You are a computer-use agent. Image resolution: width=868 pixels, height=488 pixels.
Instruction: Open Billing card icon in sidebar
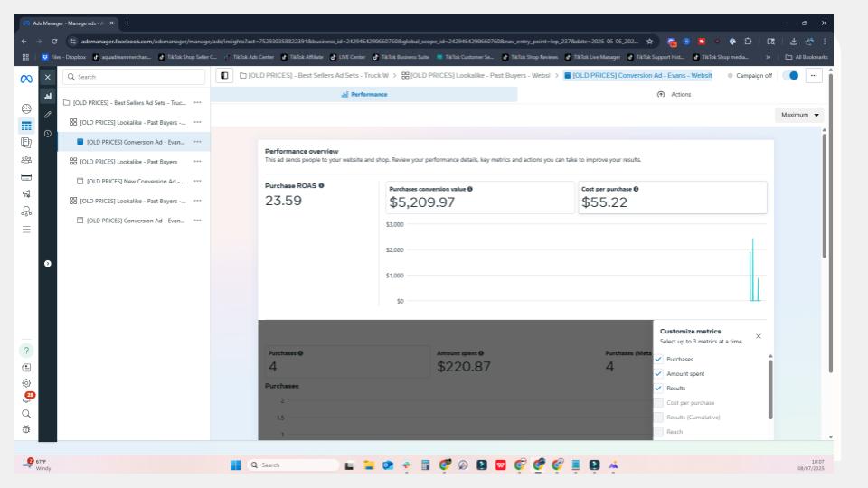click(26, 177)
